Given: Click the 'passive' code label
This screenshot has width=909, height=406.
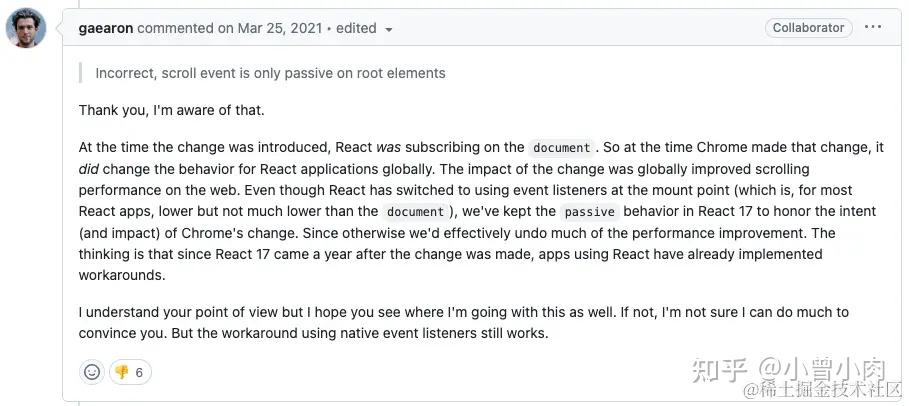Looking at the screenshot, I should (589, 212).
